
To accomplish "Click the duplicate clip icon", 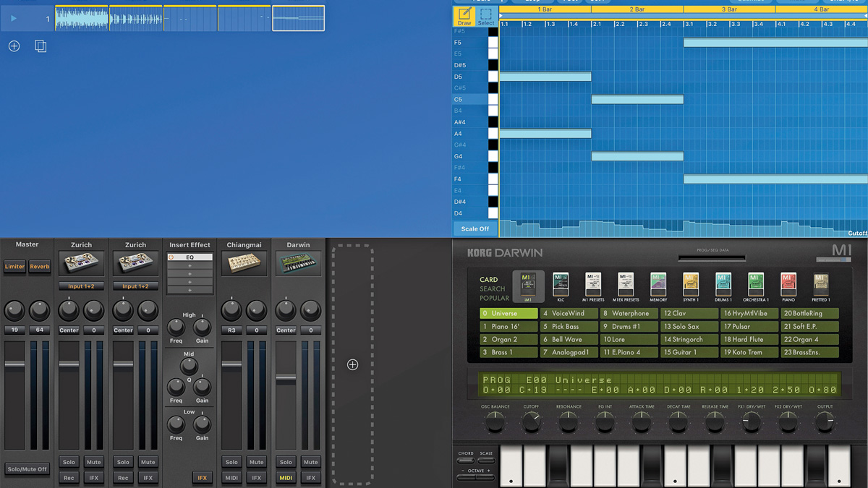I will (x=41, y=46).
